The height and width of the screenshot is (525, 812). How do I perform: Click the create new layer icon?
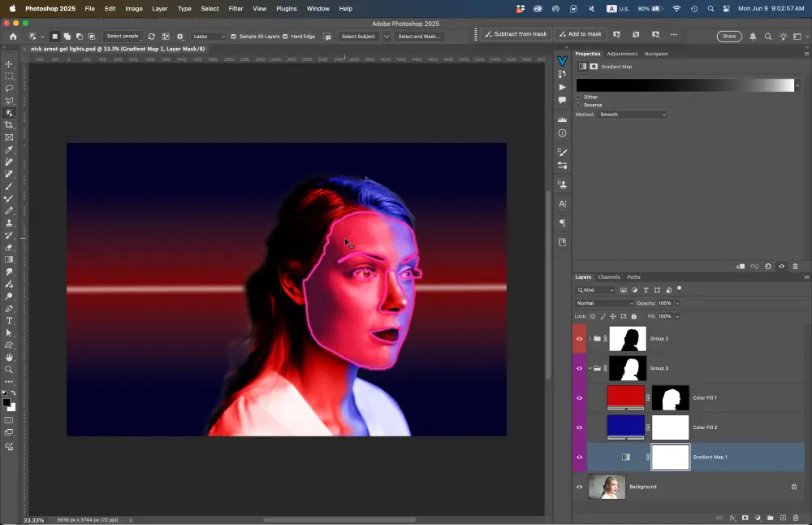tap(783, 518)
